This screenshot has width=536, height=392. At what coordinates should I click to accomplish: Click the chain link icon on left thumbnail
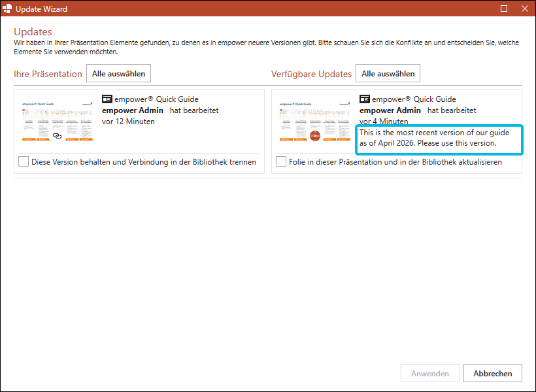point(57,136)
